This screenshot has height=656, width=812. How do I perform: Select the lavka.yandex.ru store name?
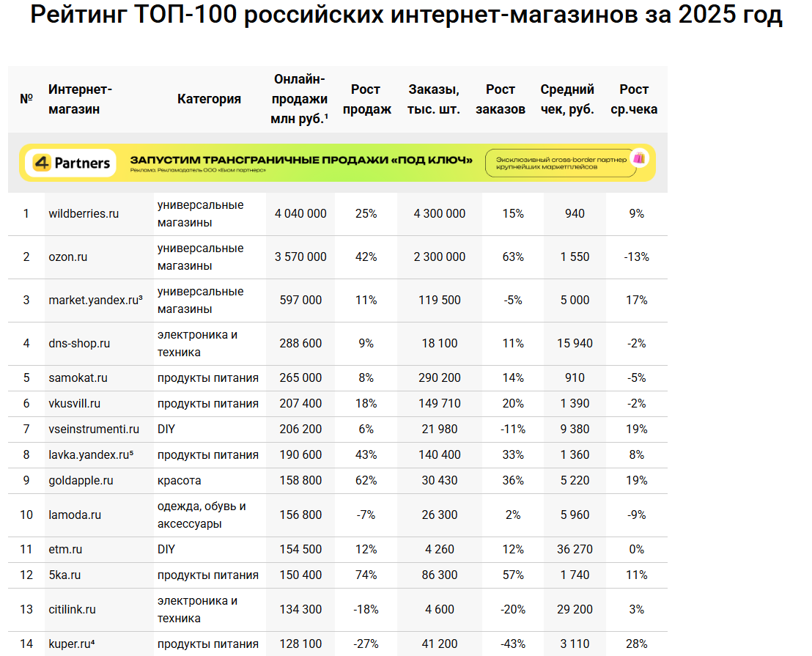91,455
